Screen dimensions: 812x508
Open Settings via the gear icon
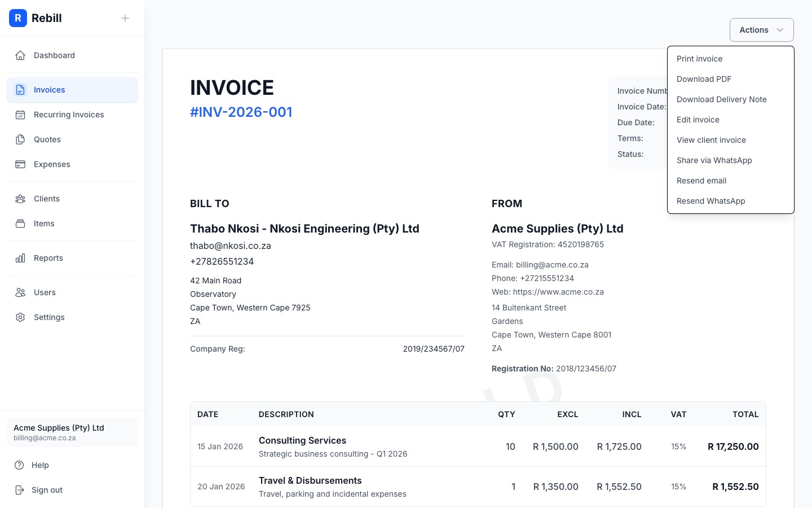tap(20, 317)
